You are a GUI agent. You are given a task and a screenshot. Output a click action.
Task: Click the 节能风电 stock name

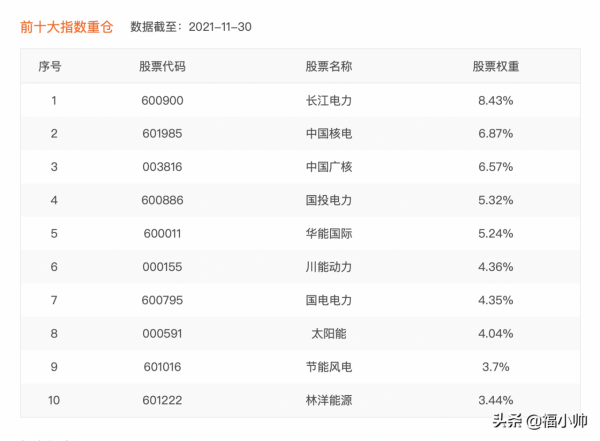pos(329,366)
